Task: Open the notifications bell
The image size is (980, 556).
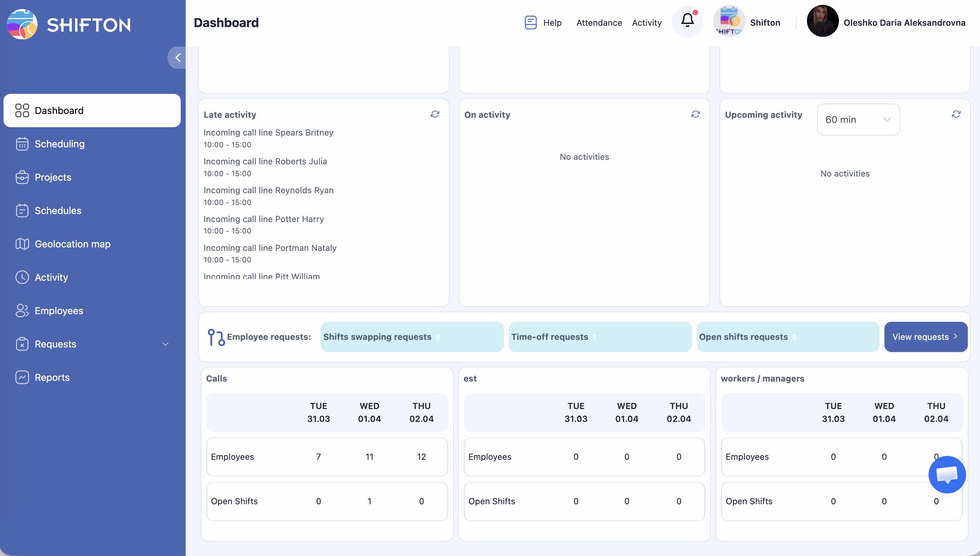Action: [687, 22]
